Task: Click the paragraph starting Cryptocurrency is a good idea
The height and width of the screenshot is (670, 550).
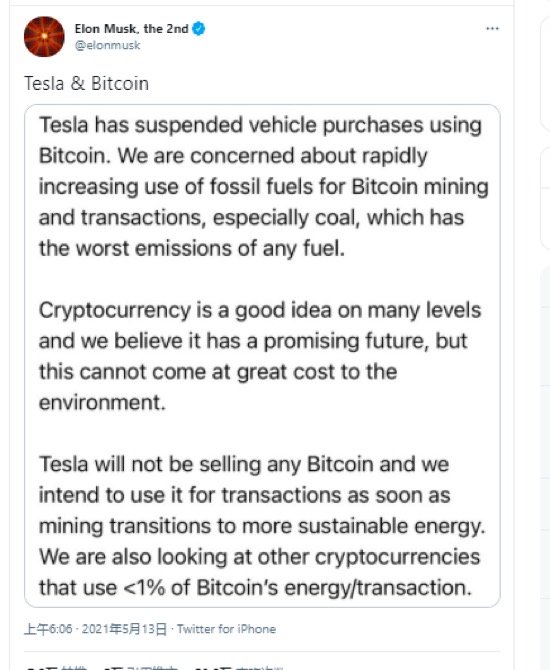Action: tap(260, 356)
